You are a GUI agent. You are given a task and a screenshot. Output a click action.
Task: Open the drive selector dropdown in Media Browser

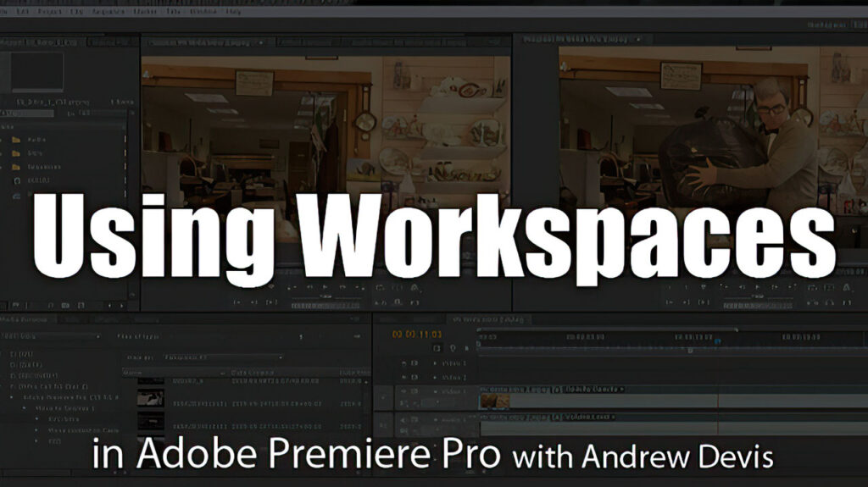(51, 336)
